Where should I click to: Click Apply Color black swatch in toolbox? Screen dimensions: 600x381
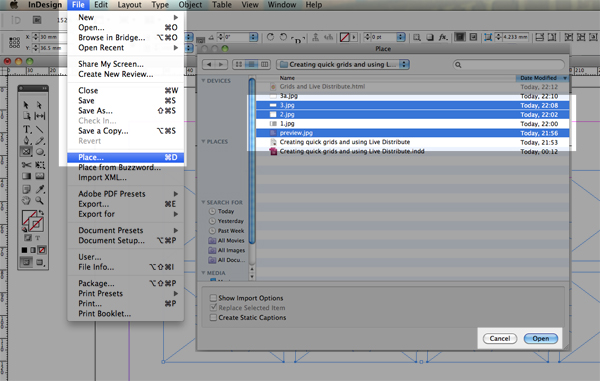point(24,250)
